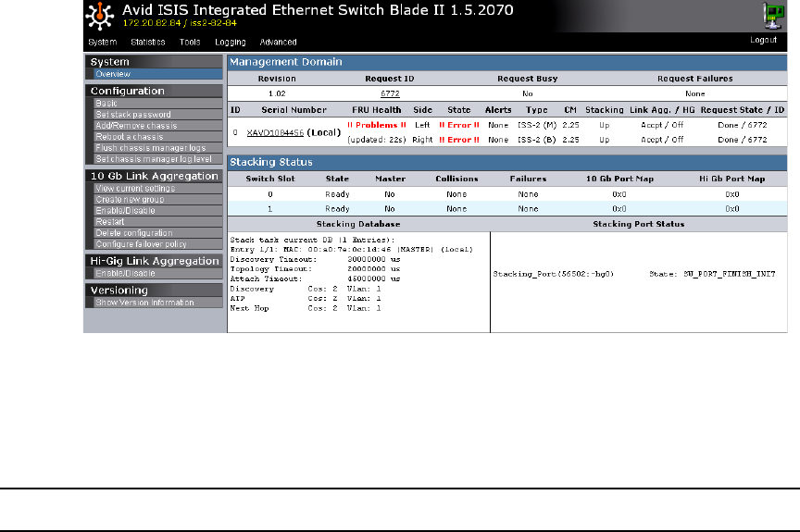Click the '!! Problems !!' FRU health text
Screen dimensions: 800x532
coord(377,125)
